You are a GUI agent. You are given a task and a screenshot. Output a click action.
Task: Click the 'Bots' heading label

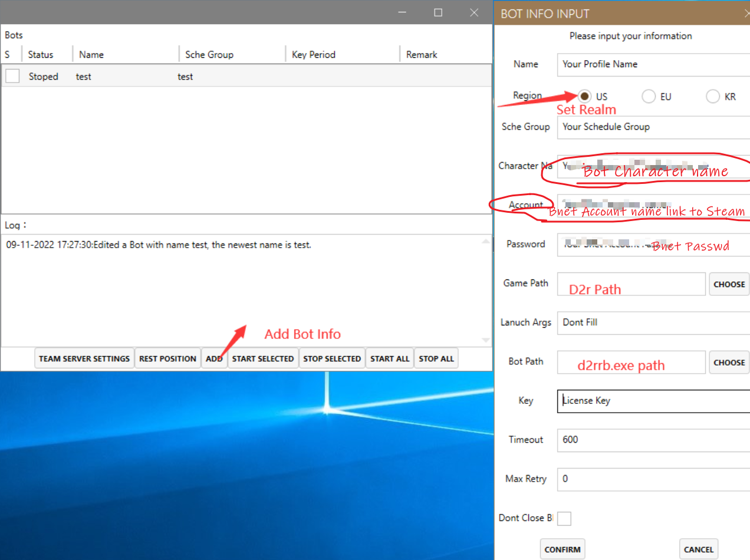click(x=14, y=35)
